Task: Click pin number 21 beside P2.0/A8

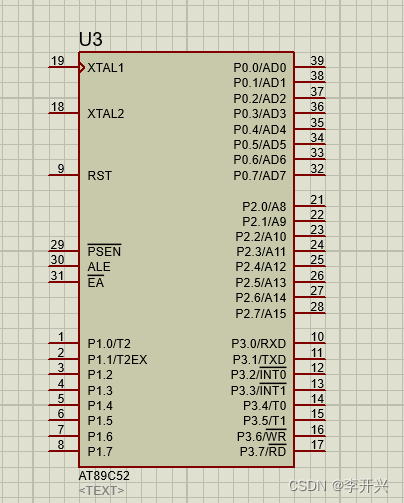Action: tap(317, 200)
